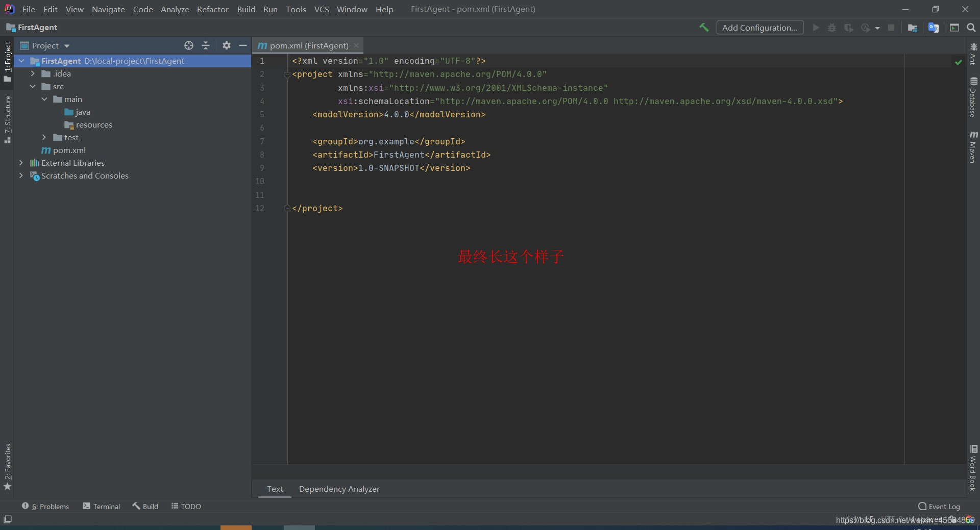Fold the project tag at line 2

[x=287, y=74]
